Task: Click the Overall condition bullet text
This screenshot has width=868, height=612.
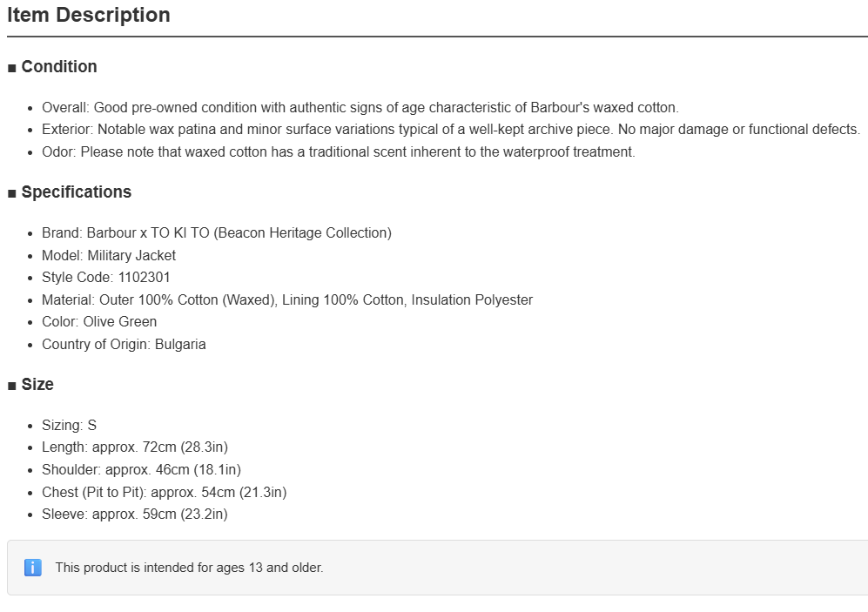Action: point(360,107)
